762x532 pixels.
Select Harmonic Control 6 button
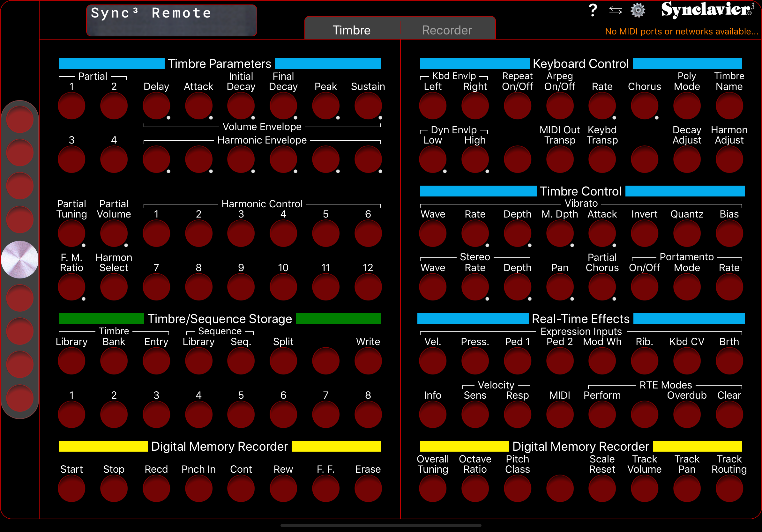click(x=368, y=233)
